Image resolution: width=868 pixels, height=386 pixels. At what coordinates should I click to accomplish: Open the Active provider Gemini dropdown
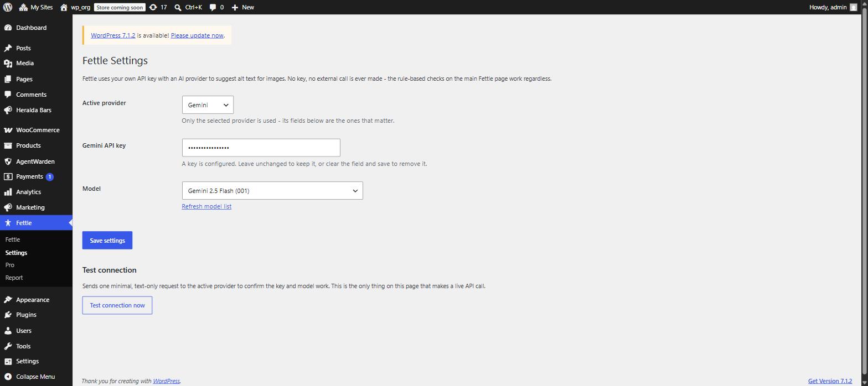(208, 105)
